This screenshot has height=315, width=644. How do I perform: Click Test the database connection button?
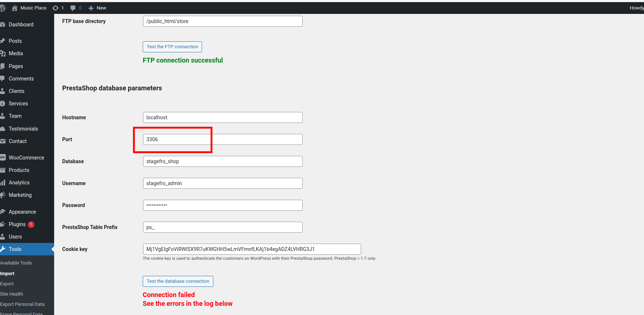tap(178, 281)
